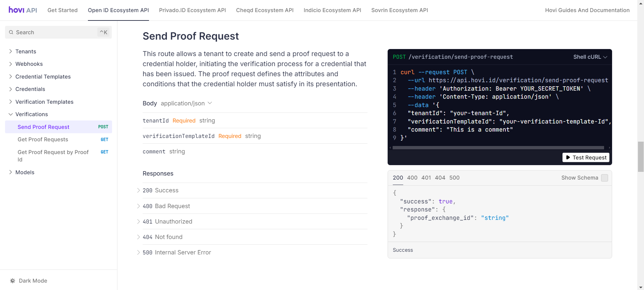The width and height of the screenshot is (644, 290).
Task: Open the Shell cURL language dropdown
Action: click(590, 57)
